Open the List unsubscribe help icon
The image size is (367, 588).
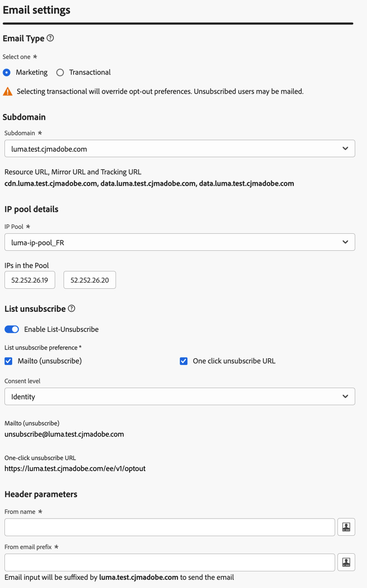coord(71,308)
